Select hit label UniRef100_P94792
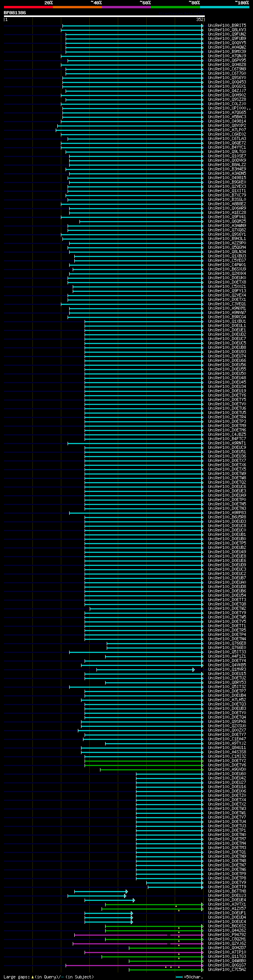The height and width of the screenshot is (980, 253). [x=227, y=935]
